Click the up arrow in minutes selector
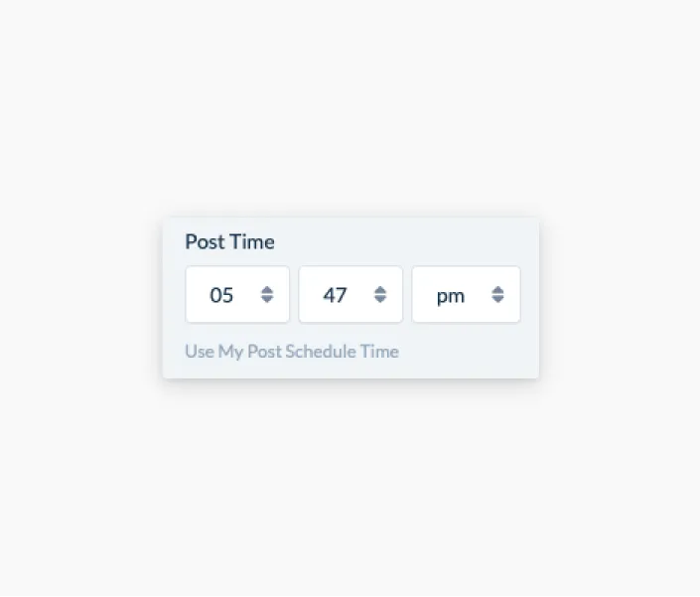The image size is (700, 597). [x=380, y=289]
